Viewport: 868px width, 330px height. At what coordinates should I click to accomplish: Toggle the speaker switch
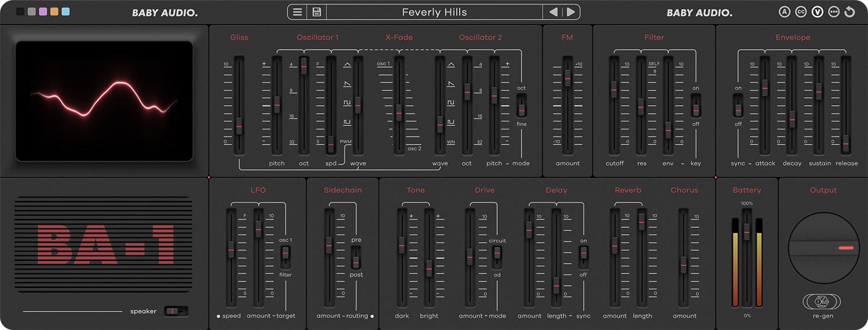pos(176,312)
